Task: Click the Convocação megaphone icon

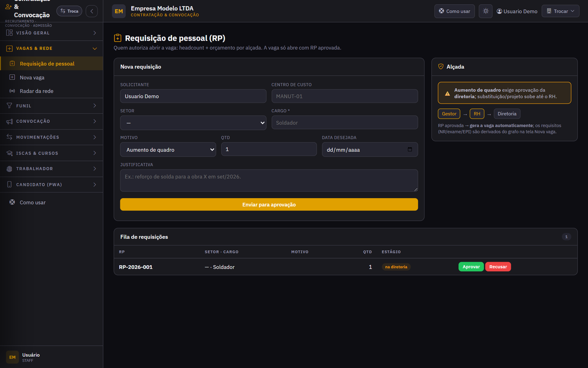Action: pyautogui.click(x=9, y=122)
